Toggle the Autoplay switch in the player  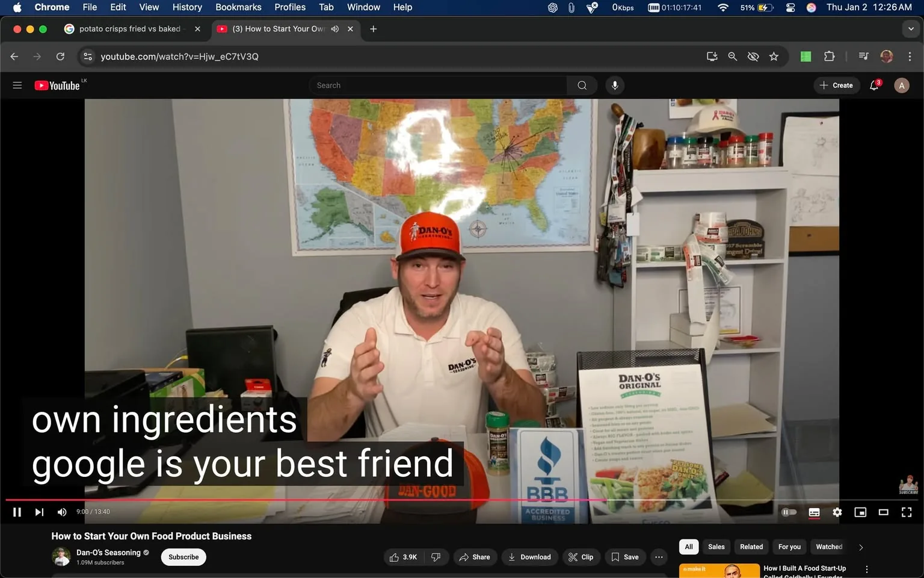click(789, 512)
